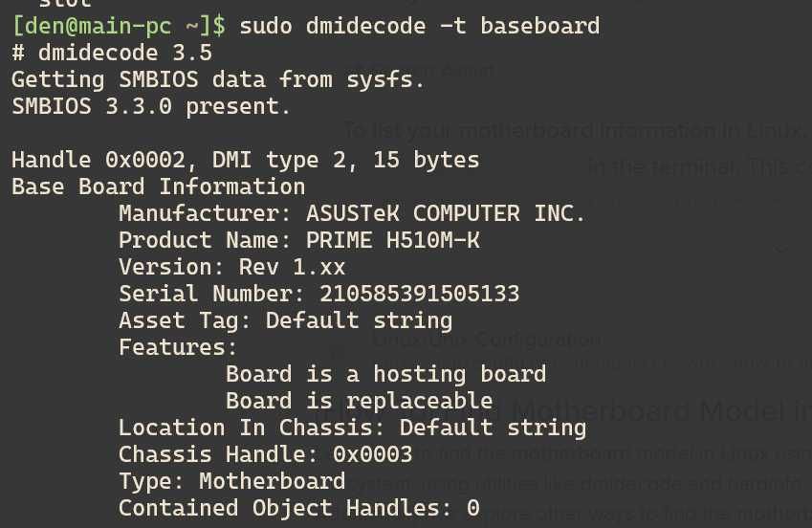Click the "Board is replaceable" line

[359, 401]
